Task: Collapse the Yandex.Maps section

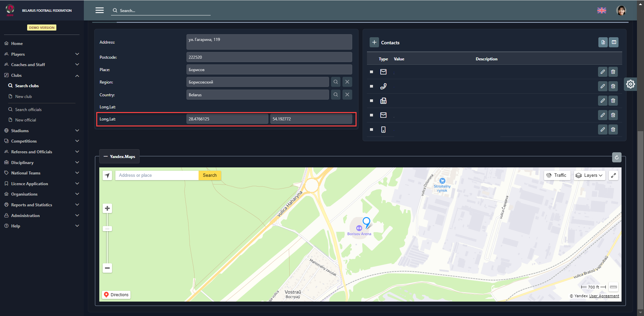Action: click(x=119, y=157)
